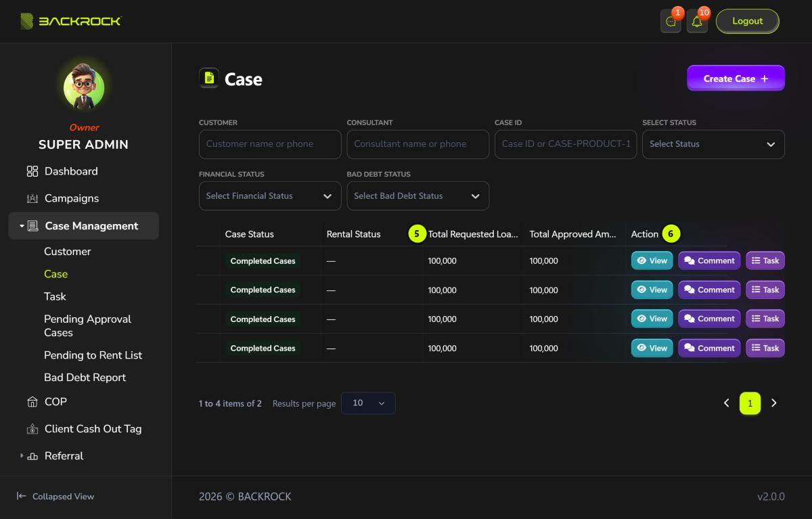
Task: Change the Results per page dropdown
Action: point(368,403)
